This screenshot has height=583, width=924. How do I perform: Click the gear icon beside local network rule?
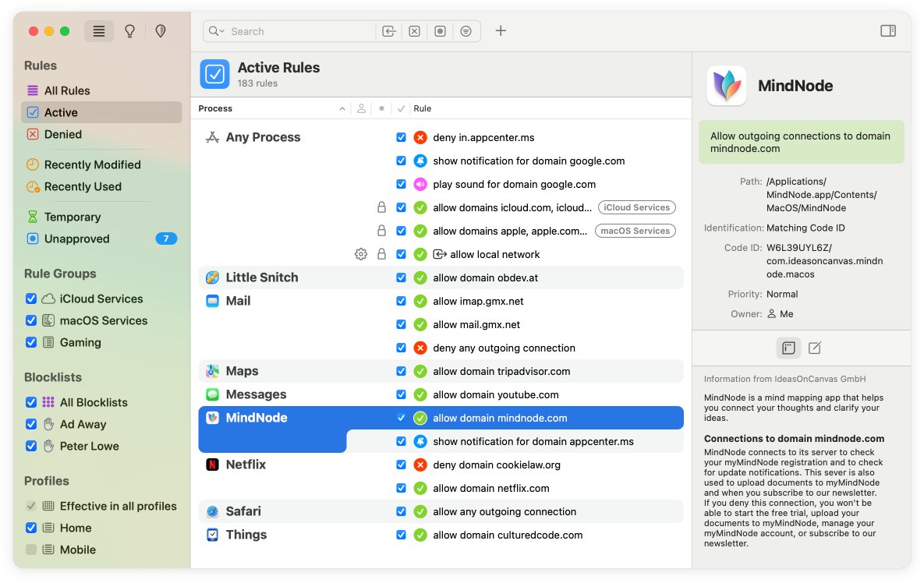tap(361, 254)
